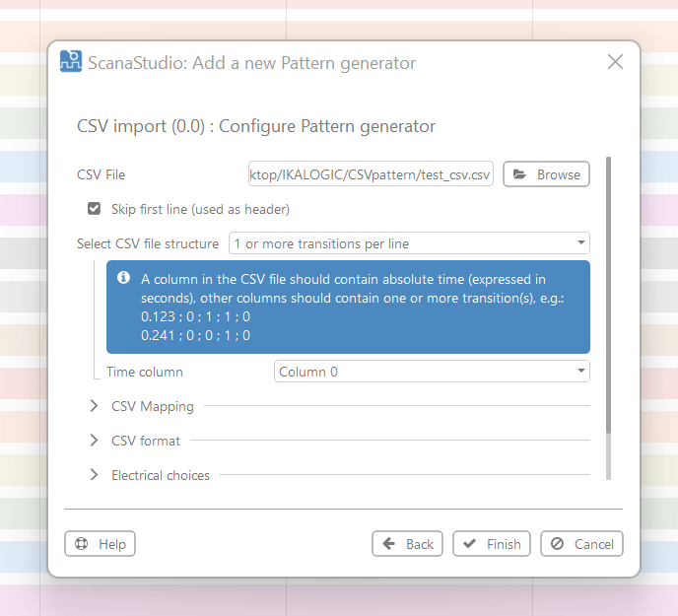Click the Browse button label
Image resolution: width=678 pixels, height=616 pixels.
click(559, 174)
